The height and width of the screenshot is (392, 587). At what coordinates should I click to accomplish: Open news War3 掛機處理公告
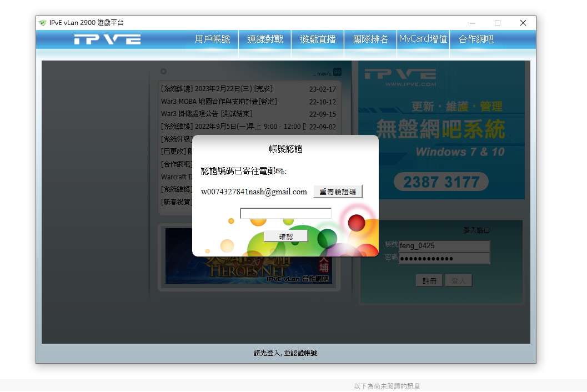207,114
